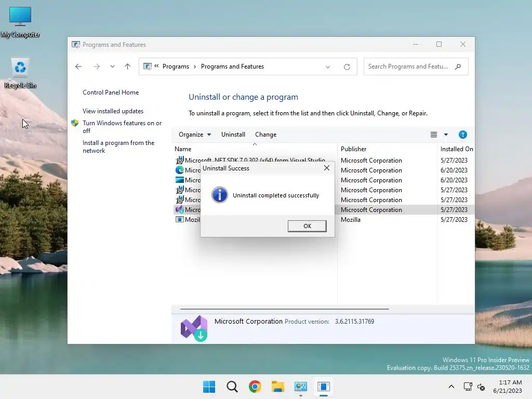Image resolution: width=532 pixels, height=399 pixels.
Task: Click the forward navigation arrow
Action: tap(96, 66)
